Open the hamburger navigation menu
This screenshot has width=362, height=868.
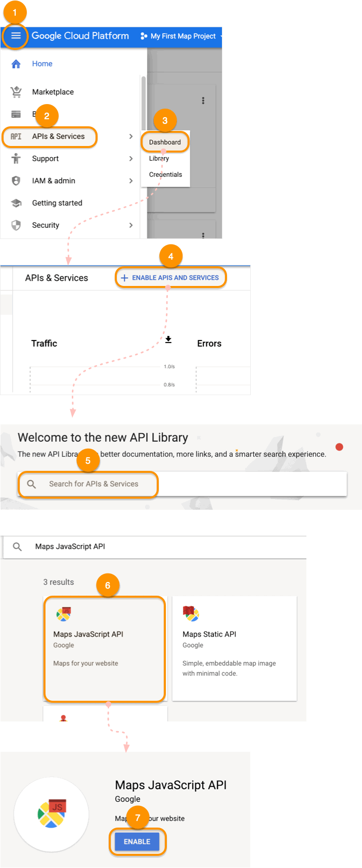[16, 36]
